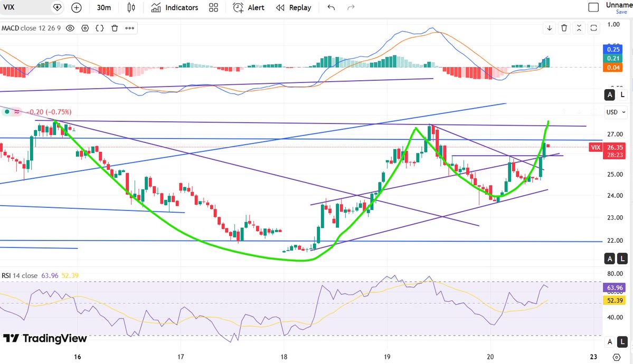
Task: Click the RSI MA value label 52.39
Action: tap(615, 300)
